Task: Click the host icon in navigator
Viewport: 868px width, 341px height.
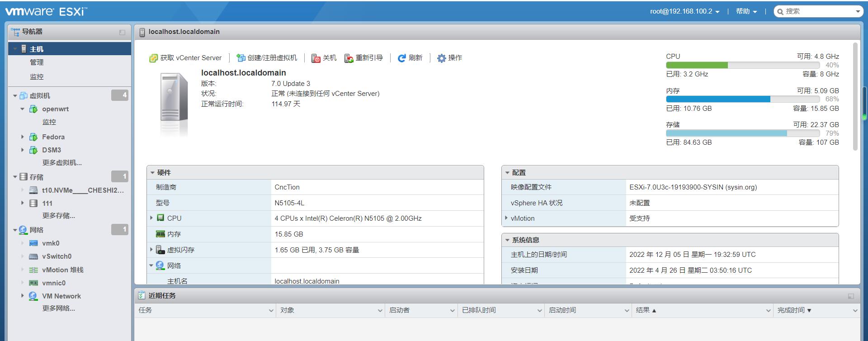Action: point(24,49)
